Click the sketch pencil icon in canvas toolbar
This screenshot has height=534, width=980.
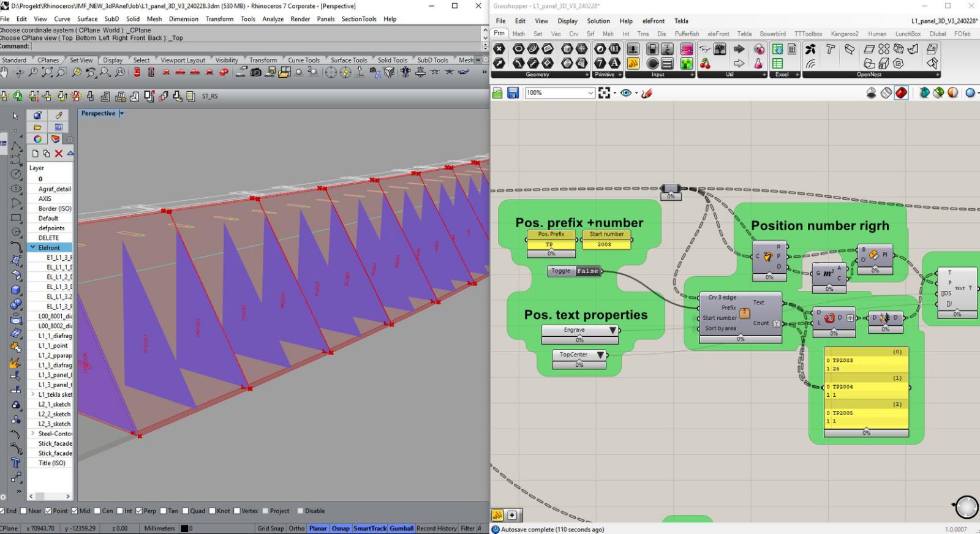[647, 93]
